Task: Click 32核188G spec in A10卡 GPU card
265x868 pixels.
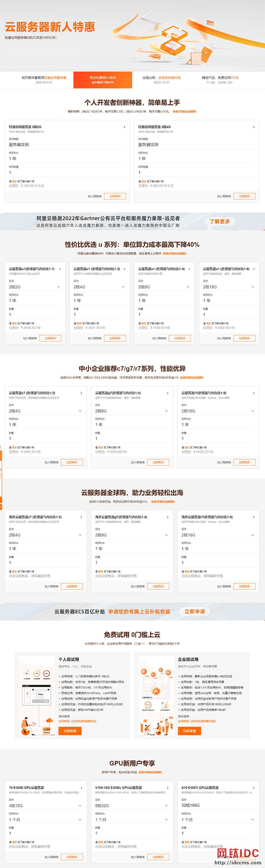Action: tap(191, 805)
